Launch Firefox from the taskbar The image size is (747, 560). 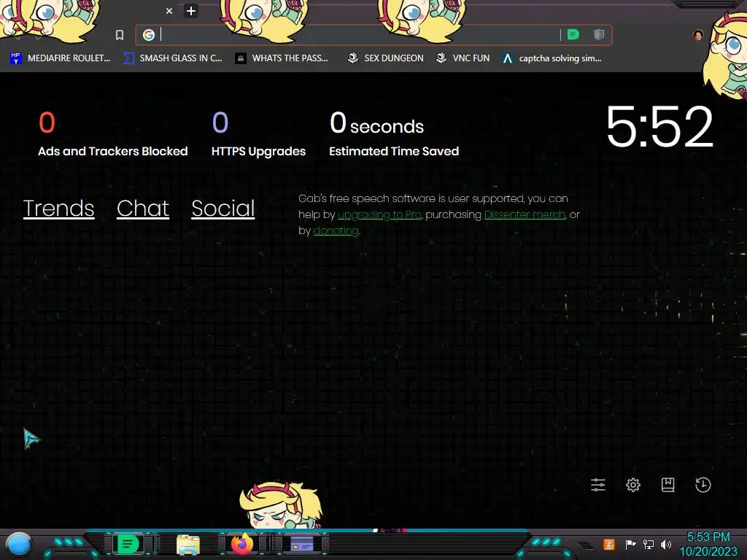[242, 544]
